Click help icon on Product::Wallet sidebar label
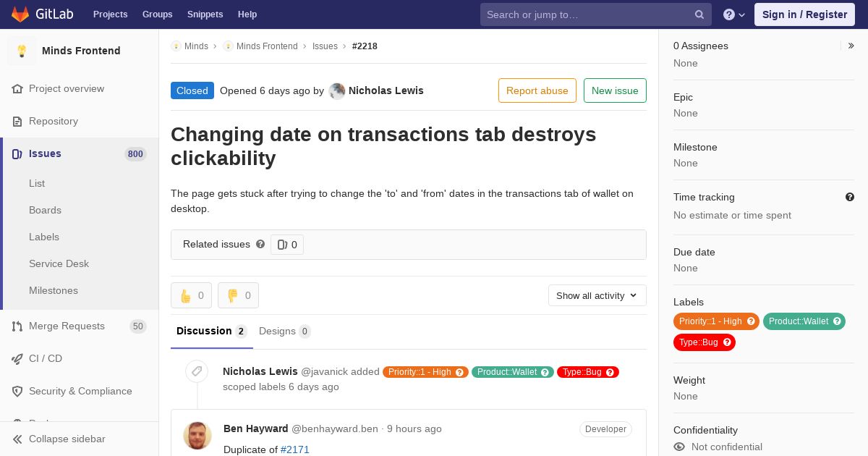 tap(837, 321)
